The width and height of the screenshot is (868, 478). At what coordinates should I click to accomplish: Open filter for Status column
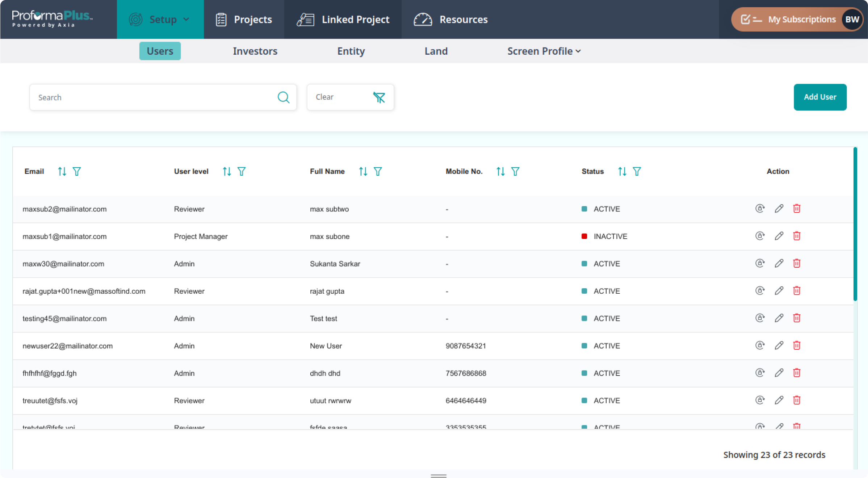point(637,171)
